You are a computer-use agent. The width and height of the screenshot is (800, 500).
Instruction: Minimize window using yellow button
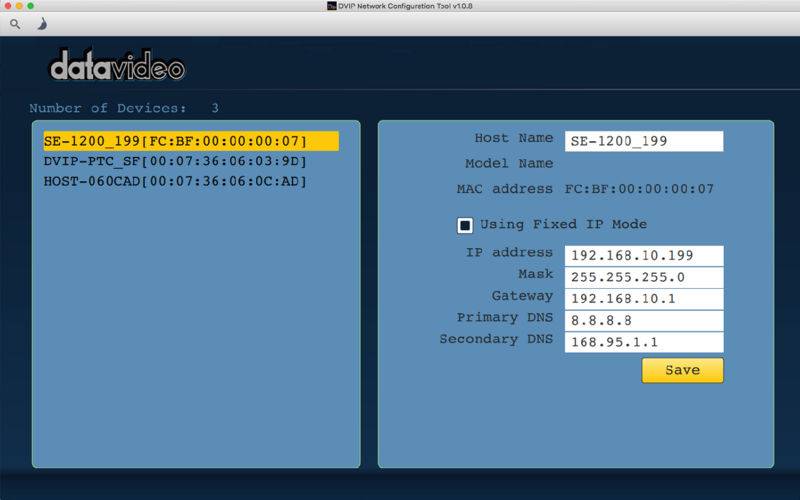(x=19, y=6)
